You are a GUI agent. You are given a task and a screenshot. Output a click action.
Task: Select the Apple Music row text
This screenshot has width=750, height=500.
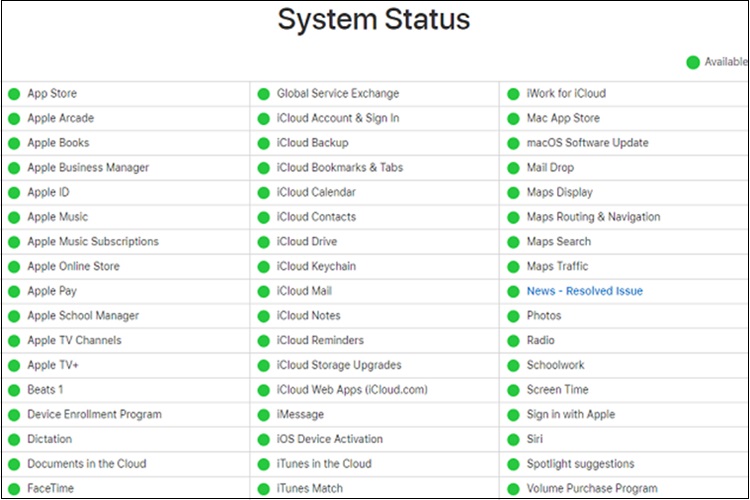[57, 217]
